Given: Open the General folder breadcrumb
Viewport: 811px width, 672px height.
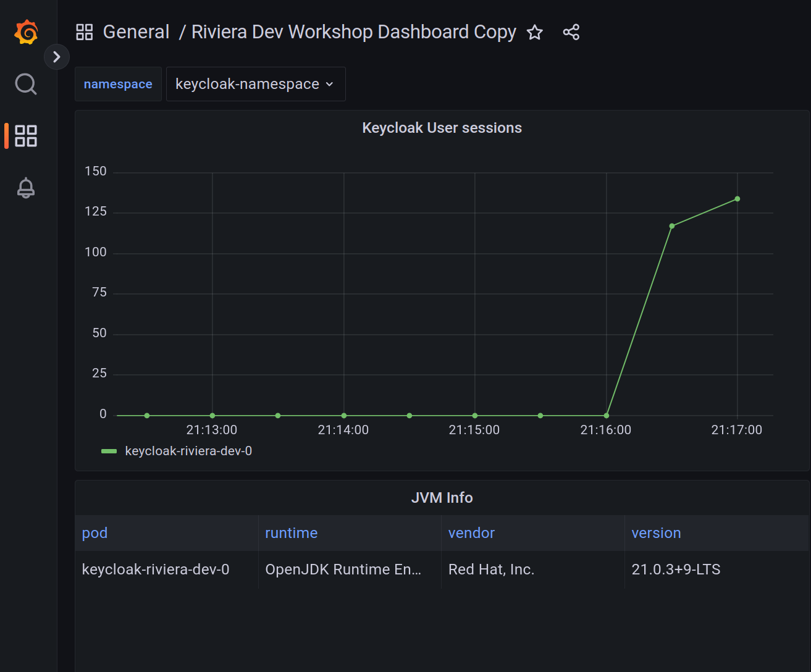Looking at the screenshot, I should point(136,32).
